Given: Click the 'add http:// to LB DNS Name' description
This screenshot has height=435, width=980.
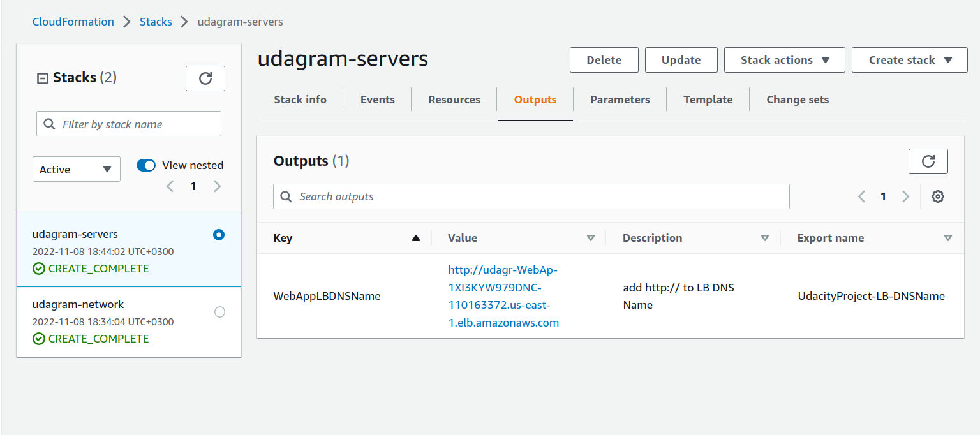Looking at the screenshot, I should click(x=679, y=296).
